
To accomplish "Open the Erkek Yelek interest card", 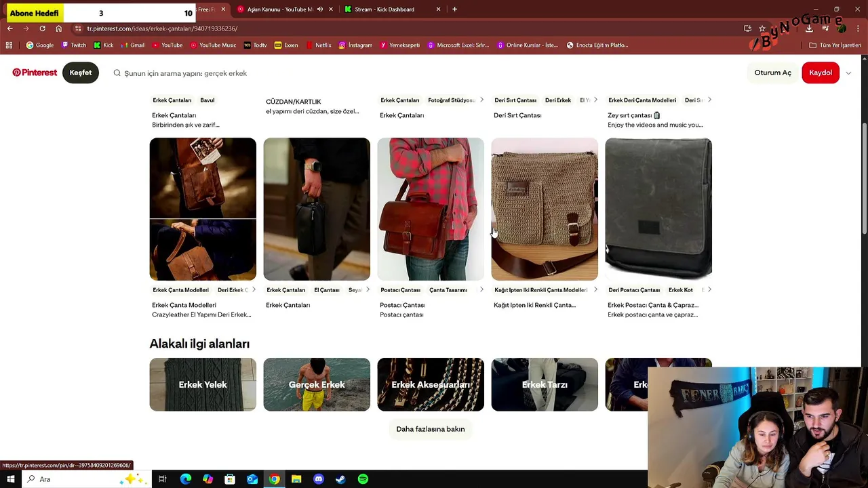I will (203, 384).
